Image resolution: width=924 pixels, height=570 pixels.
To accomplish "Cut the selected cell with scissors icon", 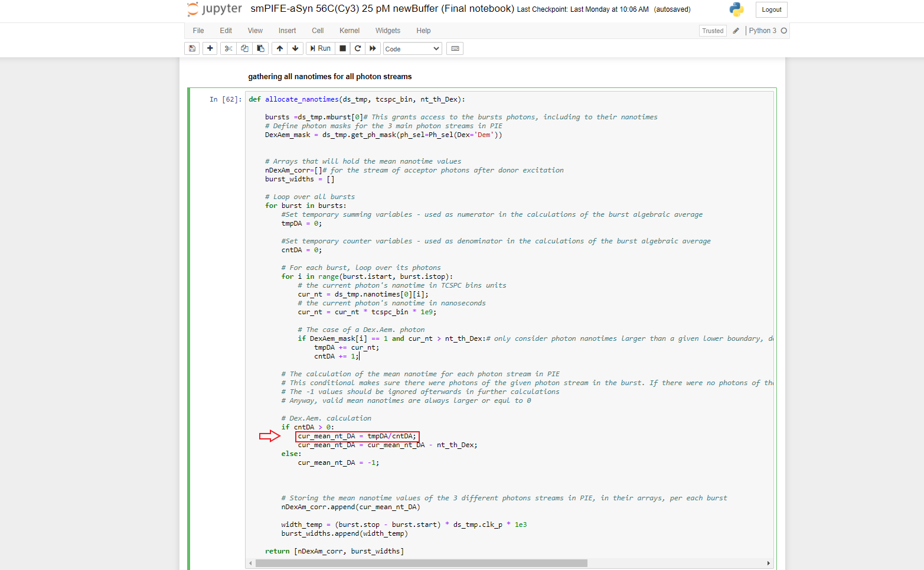I will tap(228, 48).
